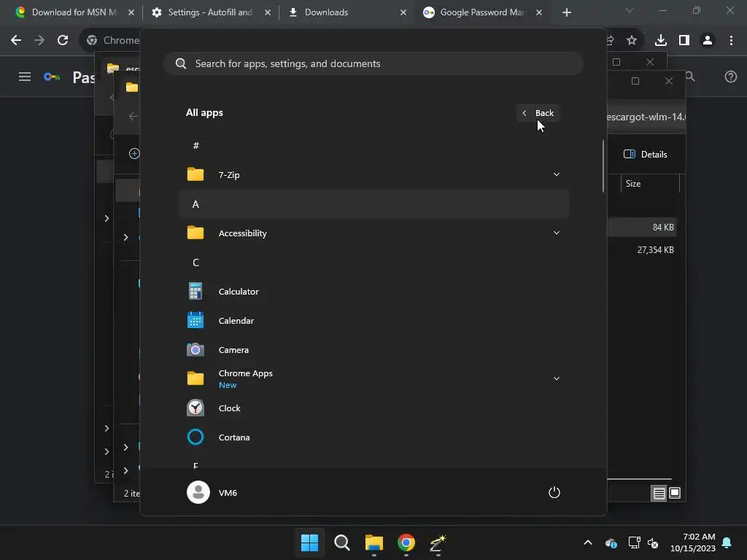Open a new Chrome tab

(566, 12)
